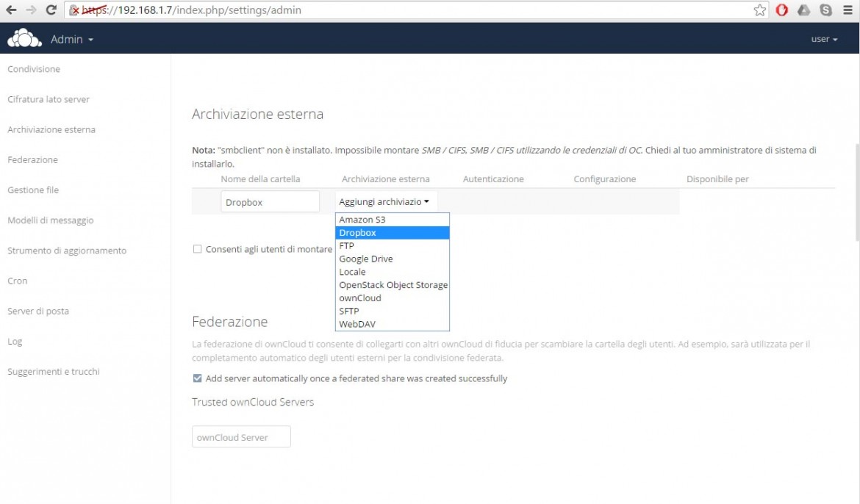Open Strumento di aggiornamento section
860x504 pixels.
(67, 251)
